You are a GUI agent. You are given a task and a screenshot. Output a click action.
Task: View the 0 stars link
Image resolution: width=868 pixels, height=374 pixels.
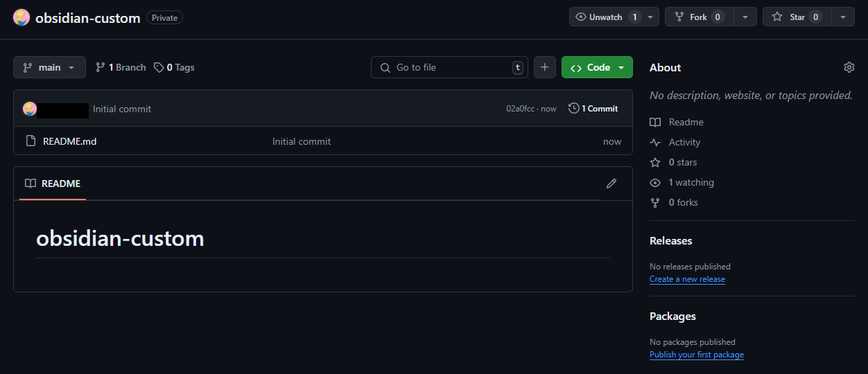tap(674, 162)
